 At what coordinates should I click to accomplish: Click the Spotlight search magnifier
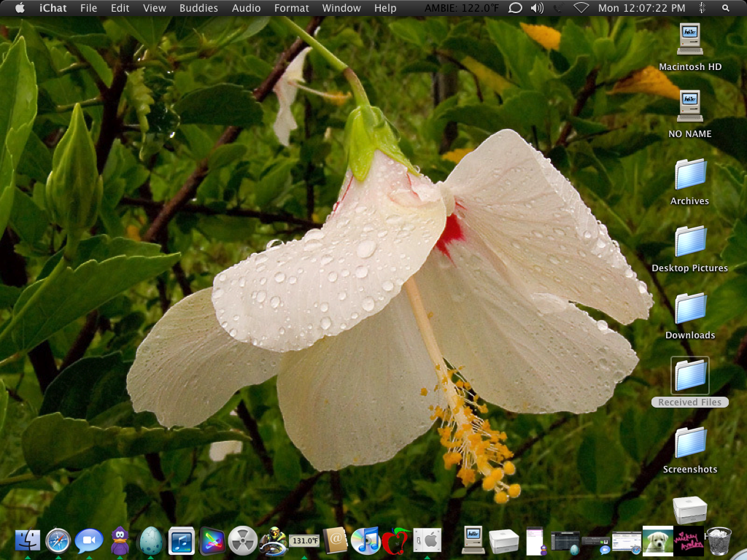tap(726, 8)
